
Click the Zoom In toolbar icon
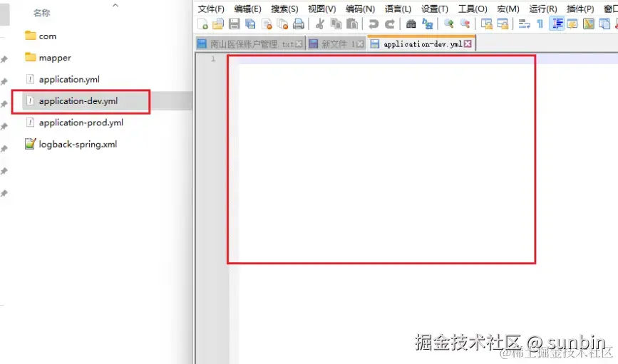448,24
